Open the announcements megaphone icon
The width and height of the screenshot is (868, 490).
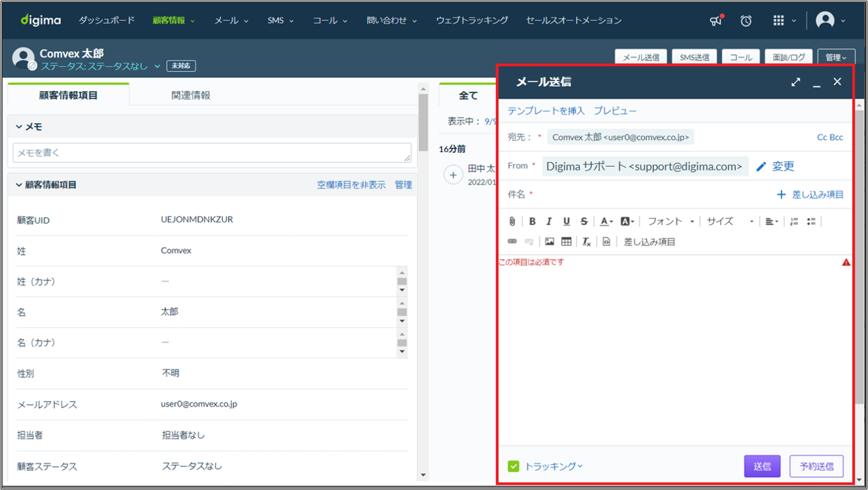coord(717,20)
